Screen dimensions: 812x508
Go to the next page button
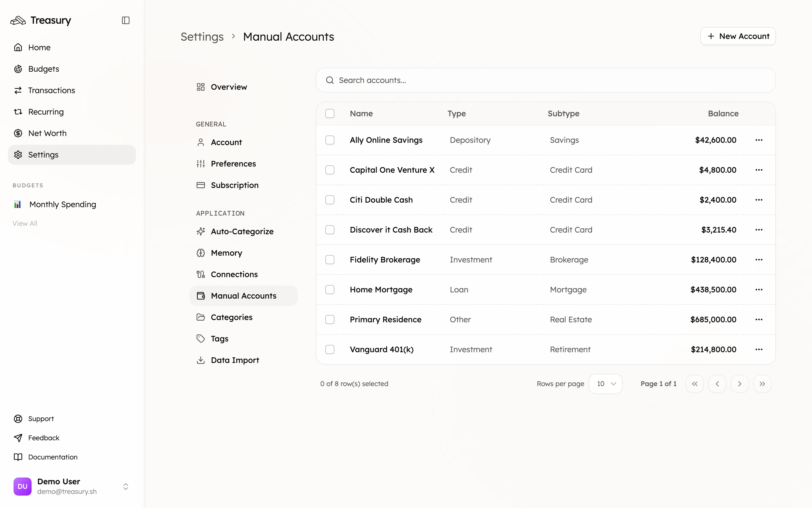tap(740, 384)
